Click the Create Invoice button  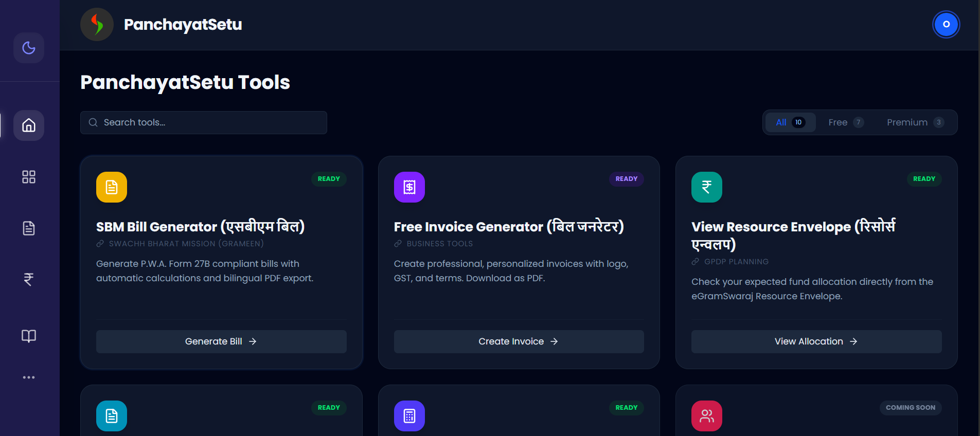(x=518, y=341)
